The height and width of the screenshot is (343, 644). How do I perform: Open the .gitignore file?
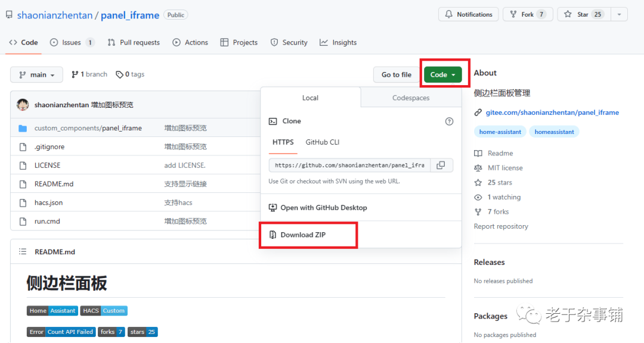[49, 147]
